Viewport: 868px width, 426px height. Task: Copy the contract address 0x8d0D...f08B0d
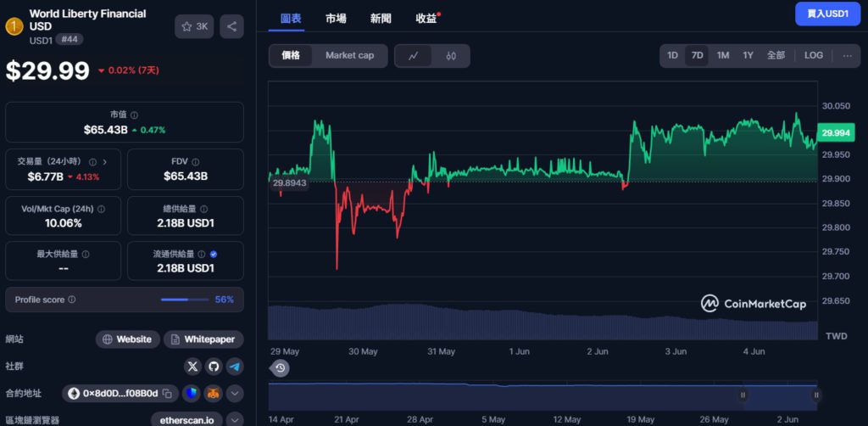(x=167, y=394)
